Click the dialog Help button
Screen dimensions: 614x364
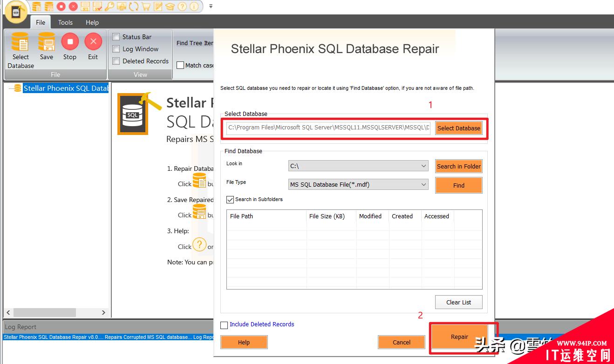[x=244, y=342]
